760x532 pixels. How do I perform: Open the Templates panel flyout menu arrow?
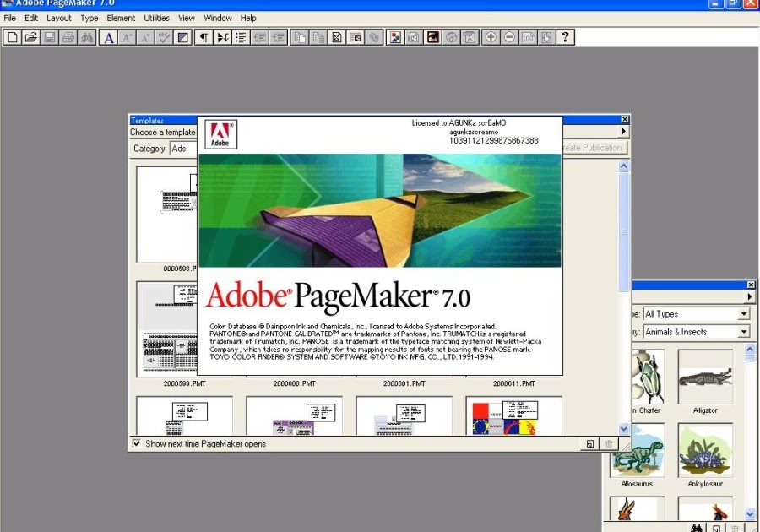[x=623, y=131]
